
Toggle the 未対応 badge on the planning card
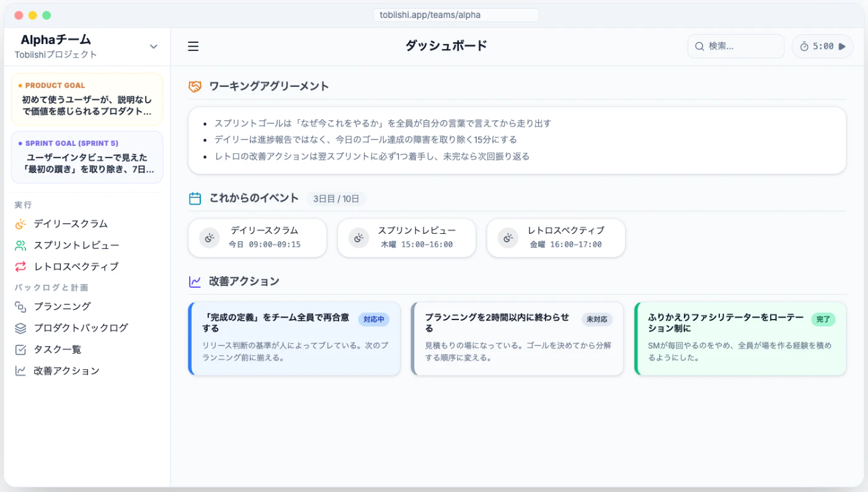click(596, 319)
